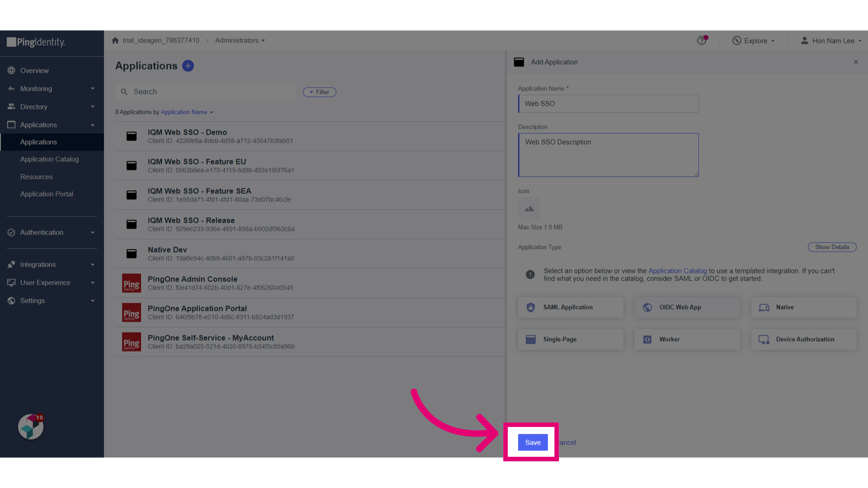
Task: Click the Explore compass icon
Action: point(737,41)
